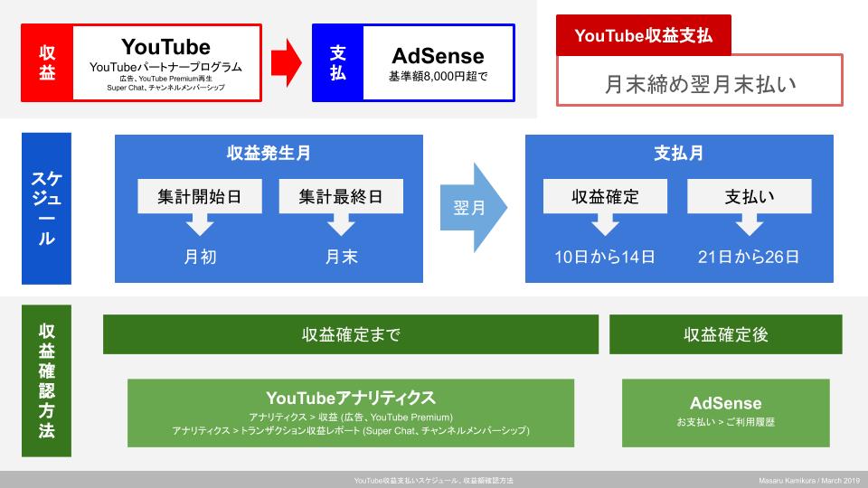Click the トランザクション収益レポート line
This screenshot has height=488, width=868.
coord(351,430)
